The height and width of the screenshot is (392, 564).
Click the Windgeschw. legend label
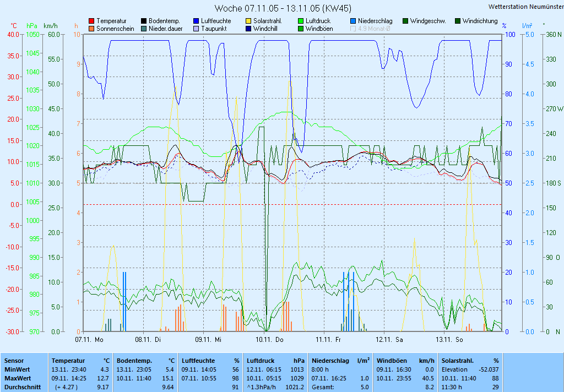[428, 21]
